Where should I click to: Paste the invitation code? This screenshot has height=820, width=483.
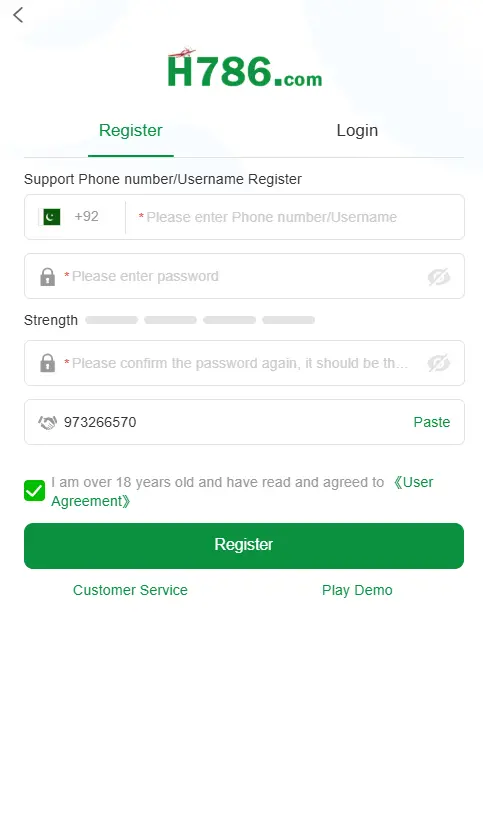pos(432,422)
